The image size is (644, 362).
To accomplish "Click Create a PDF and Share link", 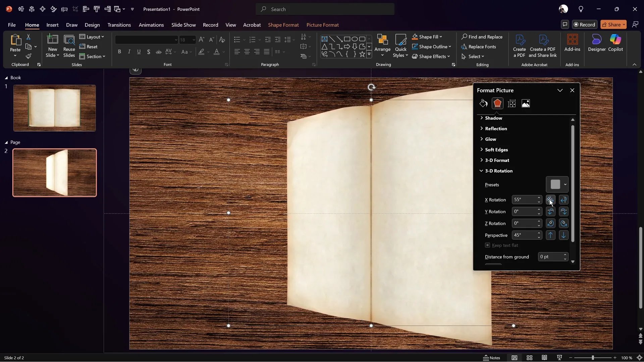I will (543, 46).
